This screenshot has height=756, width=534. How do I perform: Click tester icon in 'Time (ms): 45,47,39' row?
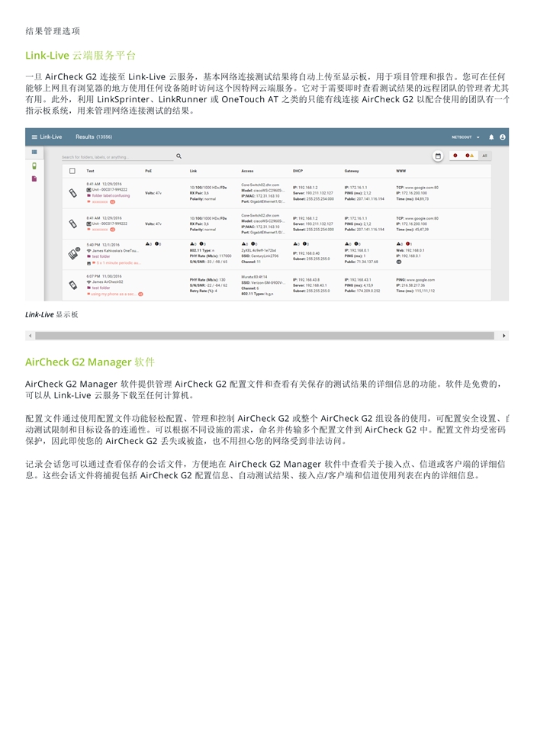tap(72, 224)
